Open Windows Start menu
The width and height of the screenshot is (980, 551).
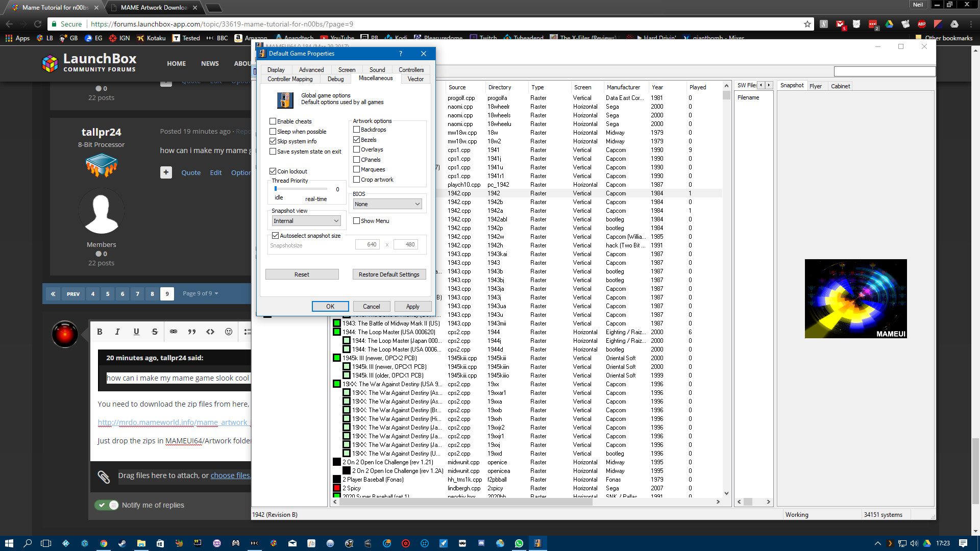tap(9, 543)
